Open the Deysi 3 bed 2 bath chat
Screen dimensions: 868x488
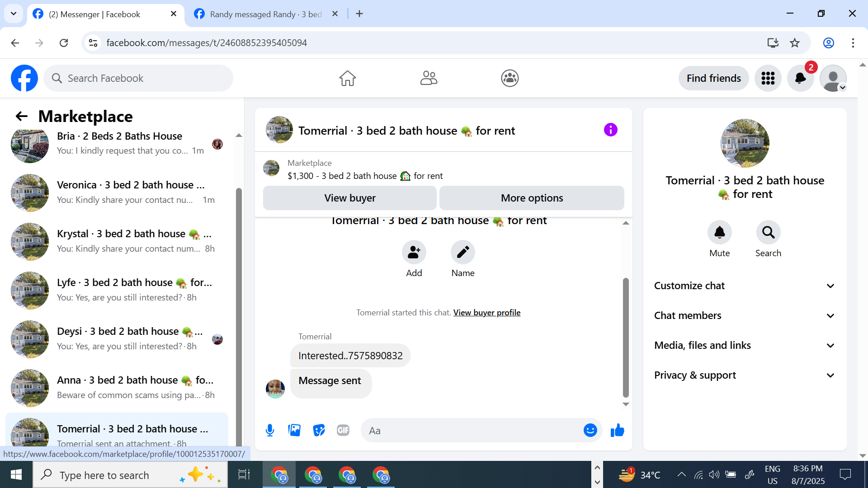pos(117,339)
